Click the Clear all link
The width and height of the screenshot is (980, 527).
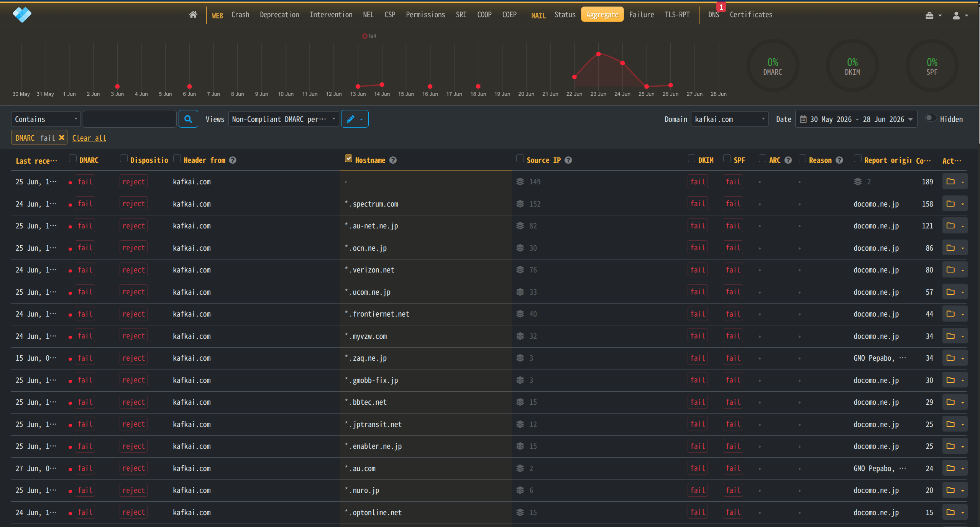89,138
